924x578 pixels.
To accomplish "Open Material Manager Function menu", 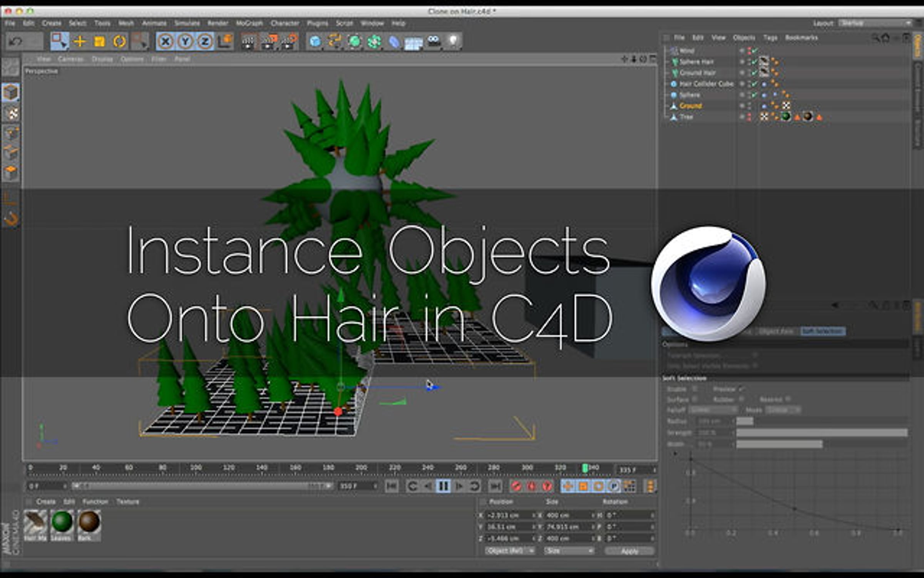I will click(95, 501).
